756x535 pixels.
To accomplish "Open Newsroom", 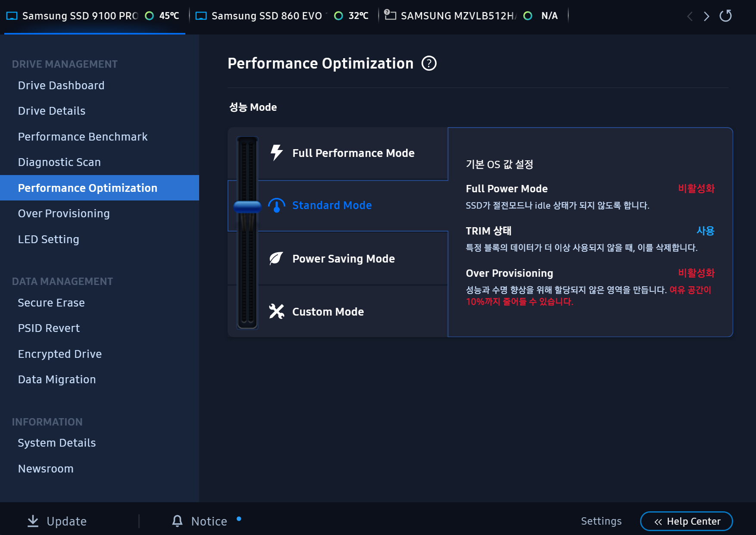I will click(100, 469).
